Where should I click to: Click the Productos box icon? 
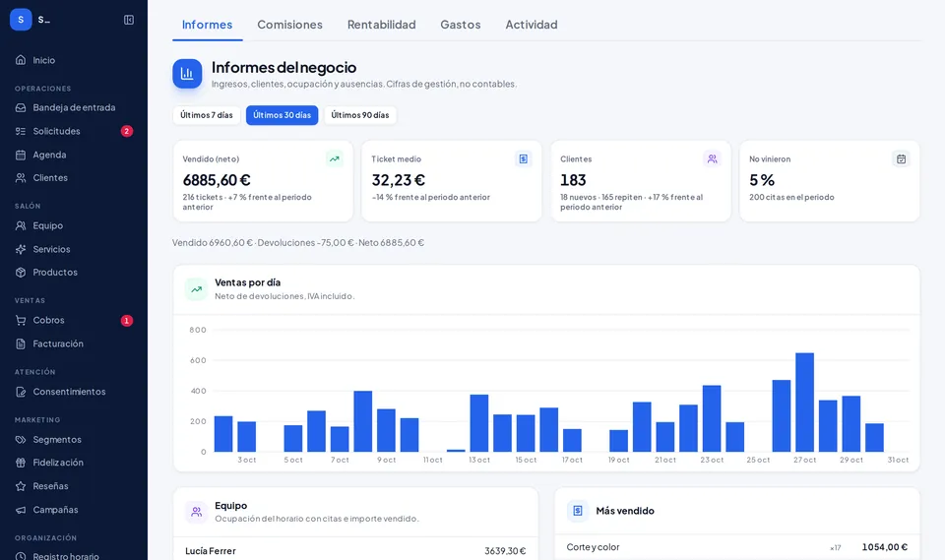[x=21, y=273]
